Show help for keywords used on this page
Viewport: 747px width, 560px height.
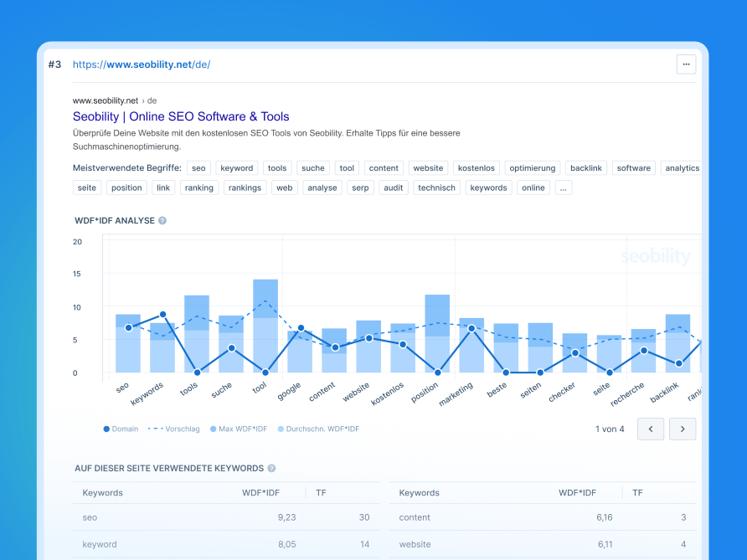(271, 468)
